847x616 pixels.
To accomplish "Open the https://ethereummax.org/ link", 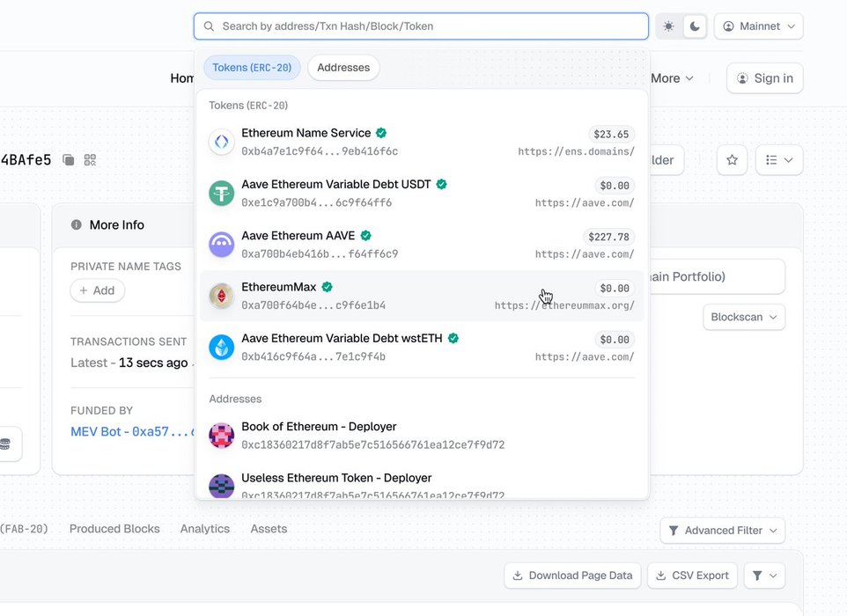I will click(x=564, y=305).
